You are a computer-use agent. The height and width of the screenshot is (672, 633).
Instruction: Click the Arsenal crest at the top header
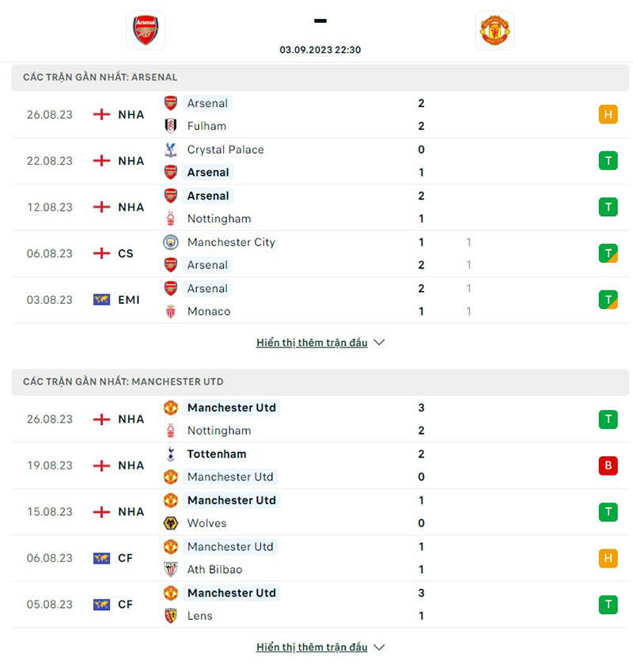146,29
